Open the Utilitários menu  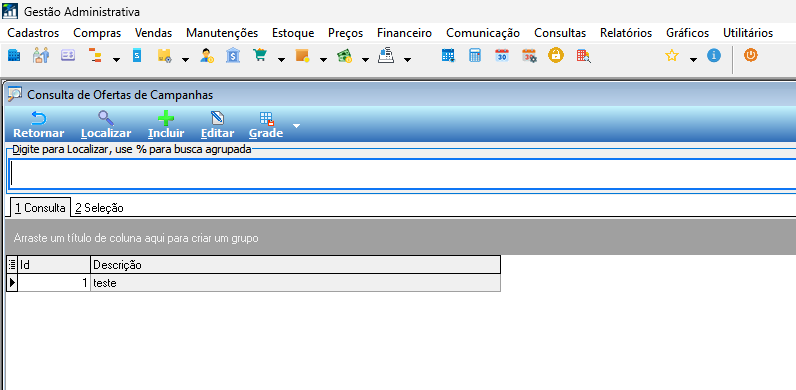pyautogui.click(x=748, y=33)
